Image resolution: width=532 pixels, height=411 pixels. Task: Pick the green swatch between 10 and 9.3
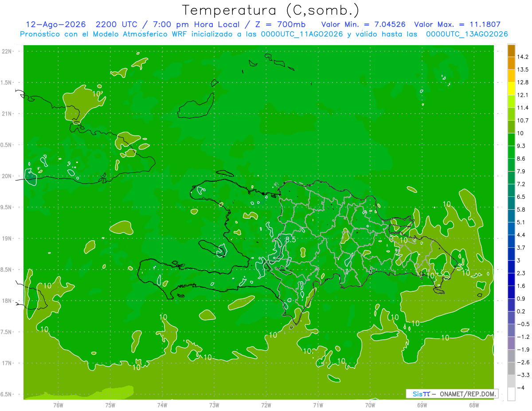511,140
